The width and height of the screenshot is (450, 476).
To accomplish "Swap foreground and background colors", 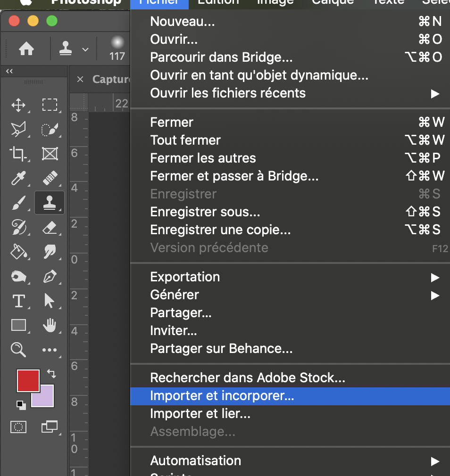I will 52,373.
